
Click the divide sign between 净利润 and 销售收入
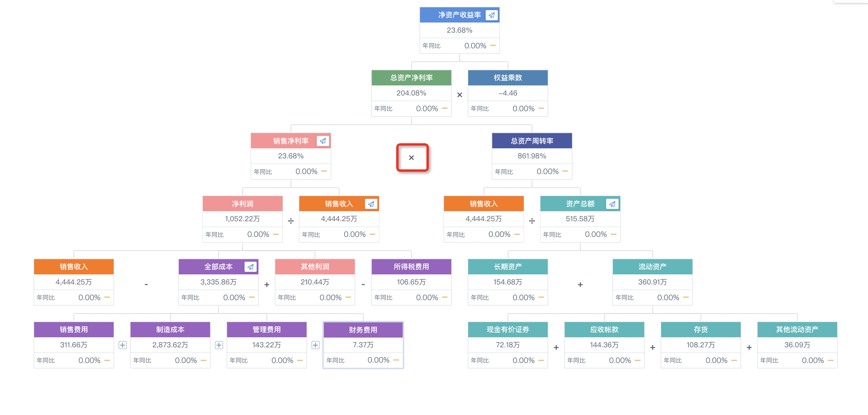click(x=291, y=221)
